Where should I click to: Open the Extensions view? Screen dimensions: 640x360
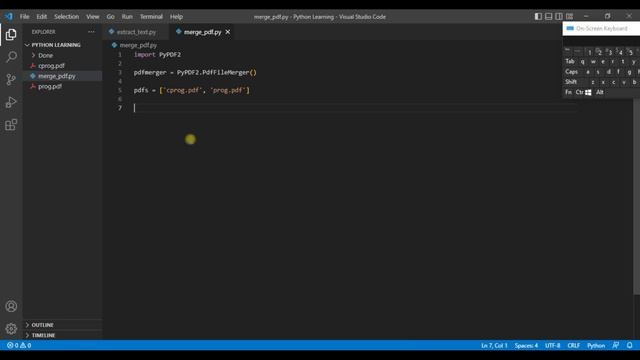click(11, 124)
